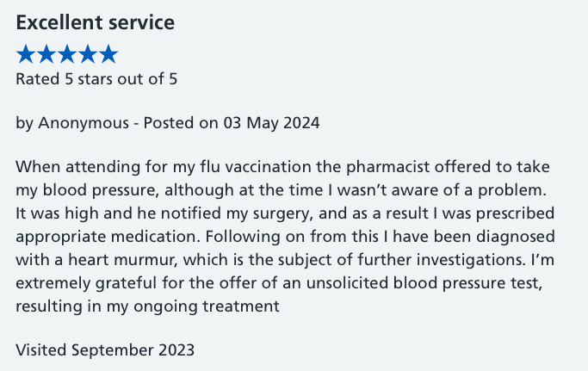This screenshot has width=588, height=371.
Task: Click the fourth blue rating star
Action: coord(88,53)
